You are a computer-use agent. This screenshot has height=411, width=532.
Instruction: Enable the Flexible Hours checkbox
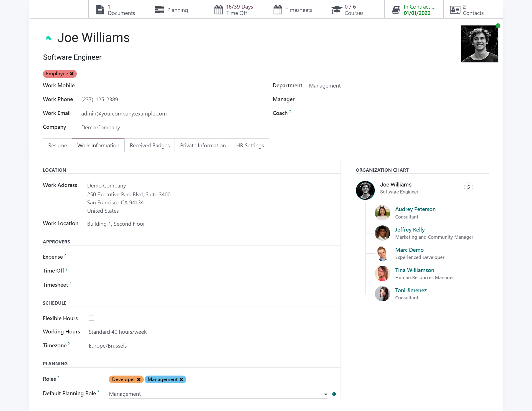91,318
